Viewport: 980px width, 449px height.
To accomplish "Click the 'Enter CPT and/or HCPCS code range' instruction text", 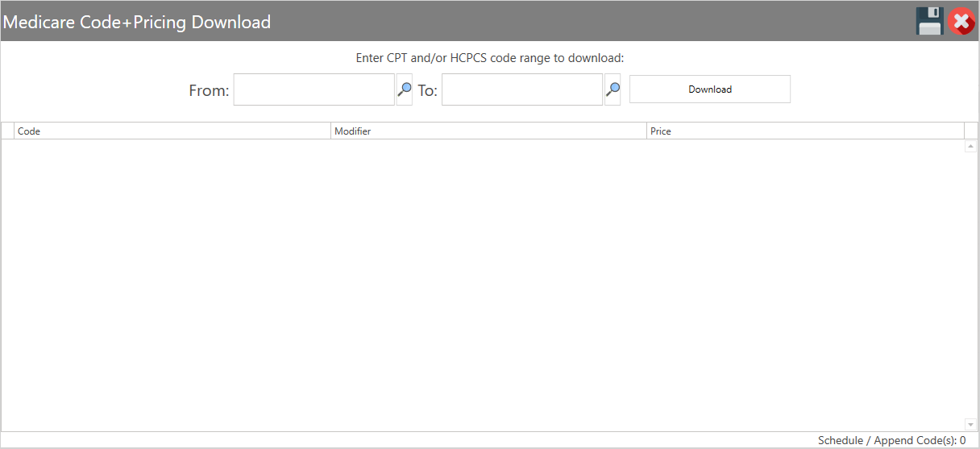I will point(490,58).
